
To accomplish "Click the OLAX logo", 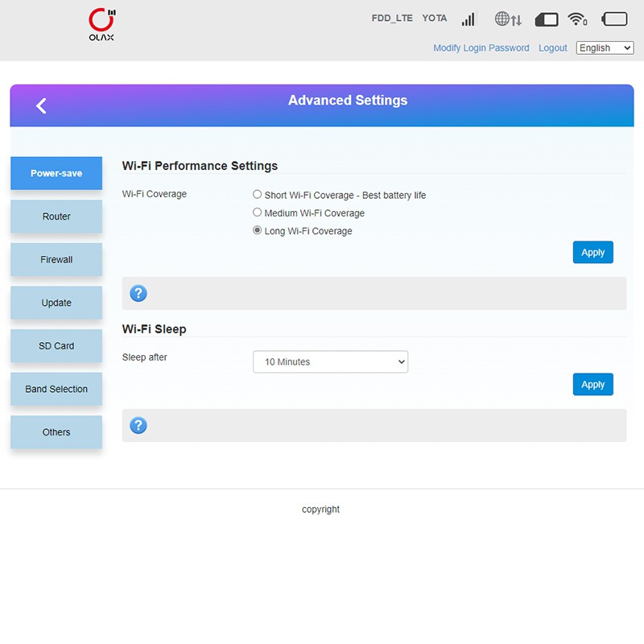I will coord(101,25).
